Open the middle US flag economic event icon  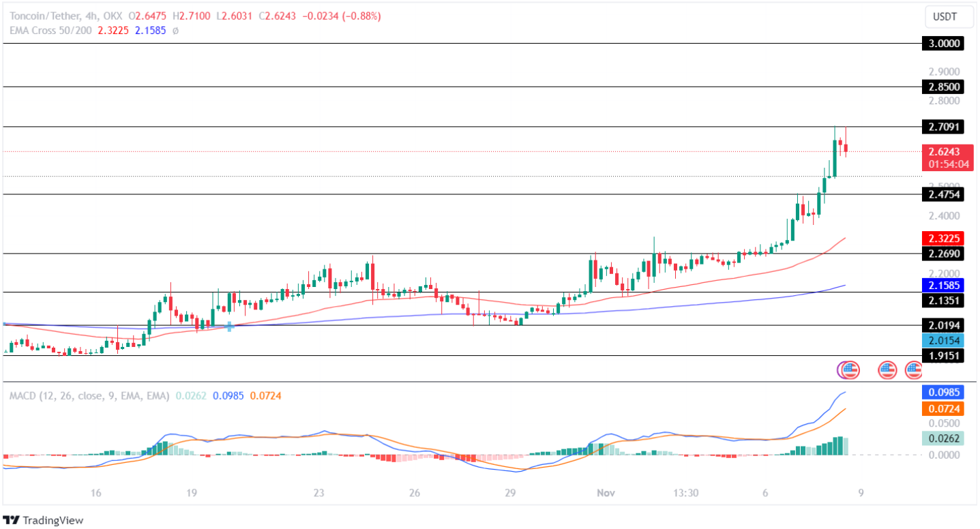coord(887,370)
